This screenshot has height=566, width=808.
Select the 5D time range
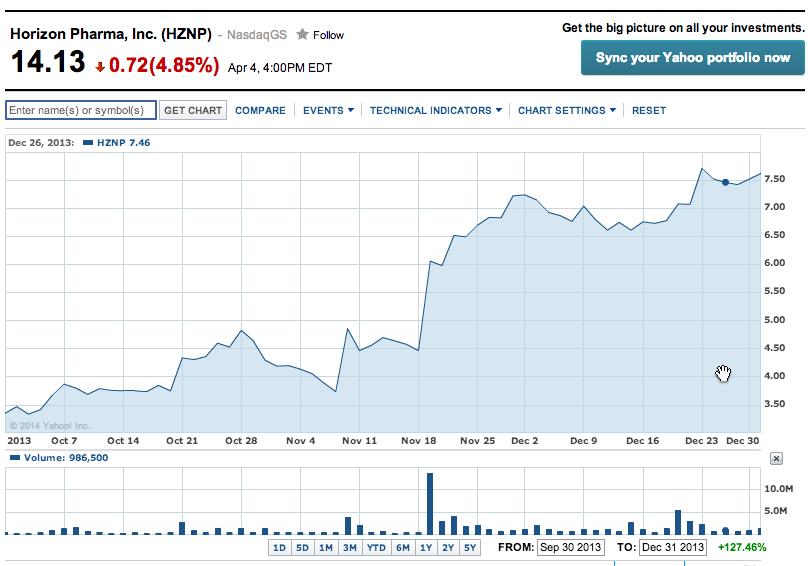point(302,547)
